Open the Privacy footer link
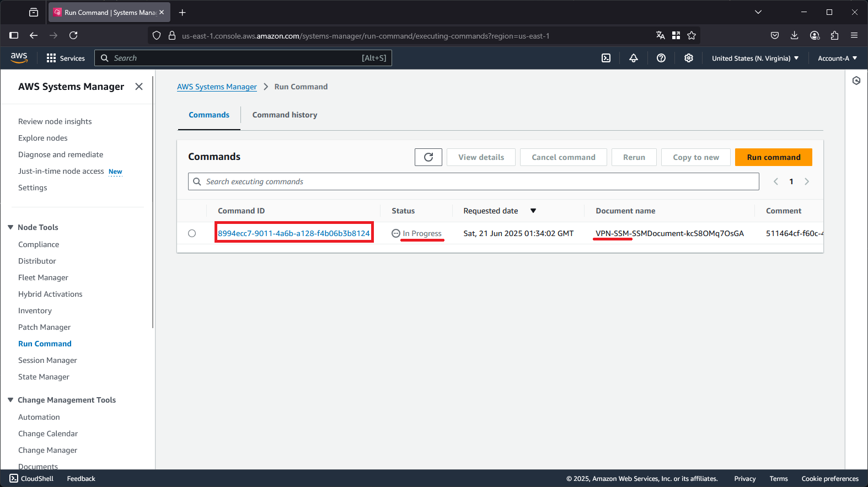The image size is (868, 487). (x=745, y=479)
